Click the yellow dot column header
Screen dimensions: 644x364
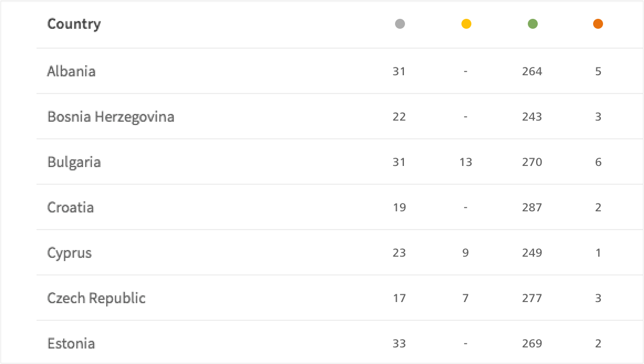(466, 24)
